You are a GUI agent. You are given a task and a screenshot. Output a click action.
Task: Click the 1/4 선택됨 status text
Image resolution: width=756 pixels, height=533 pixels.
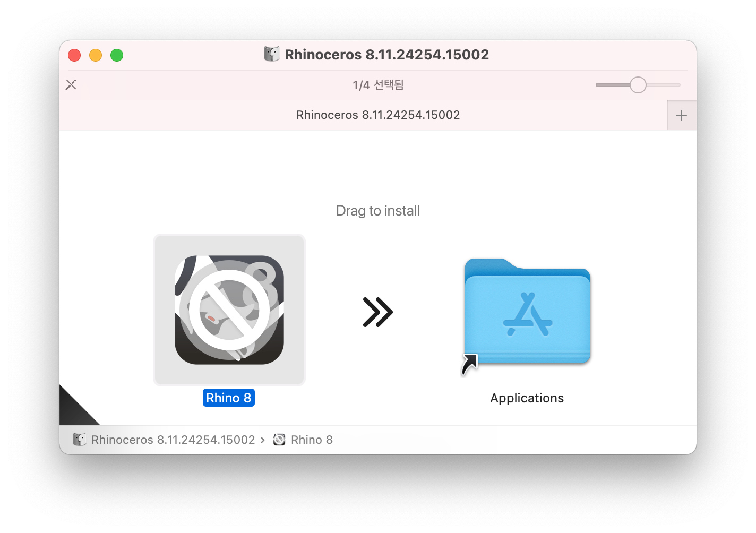[378, 85]
